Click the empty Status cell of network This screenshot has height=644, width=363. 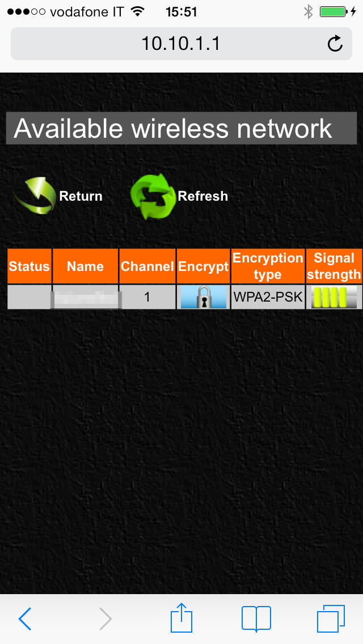(29, 297)
